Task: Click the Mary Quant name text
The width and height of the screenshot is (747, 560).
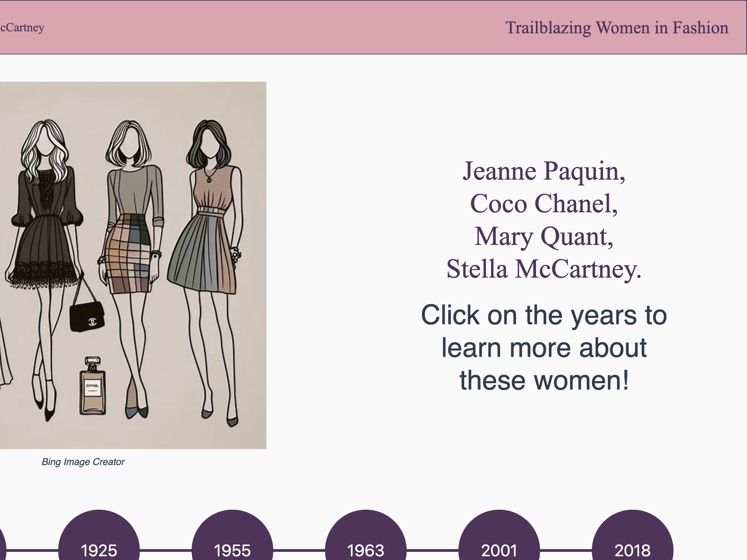Action: (x=543, y=236)
